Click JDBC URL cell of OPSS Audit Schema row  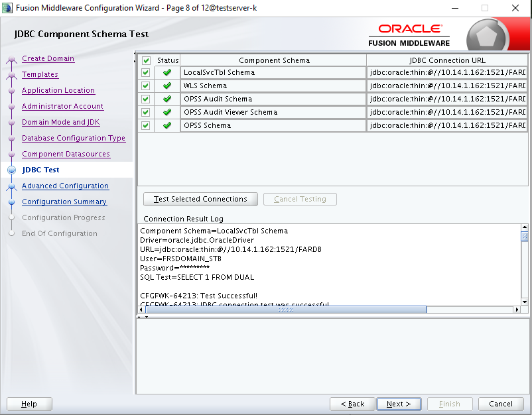[447, 99]
